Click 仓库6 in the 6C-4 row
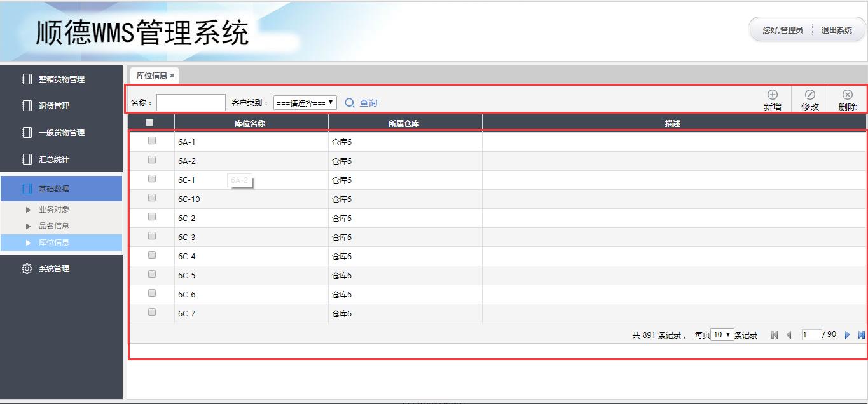This screenshot has height=404, width=868. pyautogui.click(x=342, y=257)
